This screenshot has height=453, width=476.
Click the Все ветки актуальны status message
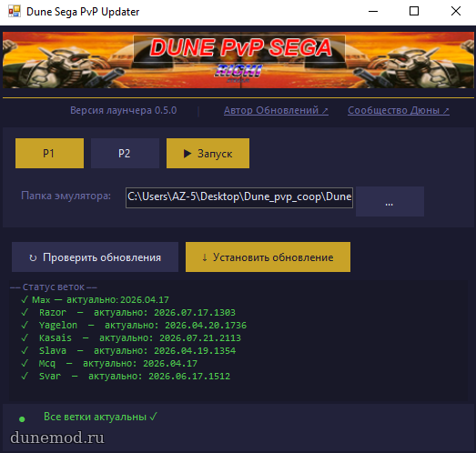point(100,417)
